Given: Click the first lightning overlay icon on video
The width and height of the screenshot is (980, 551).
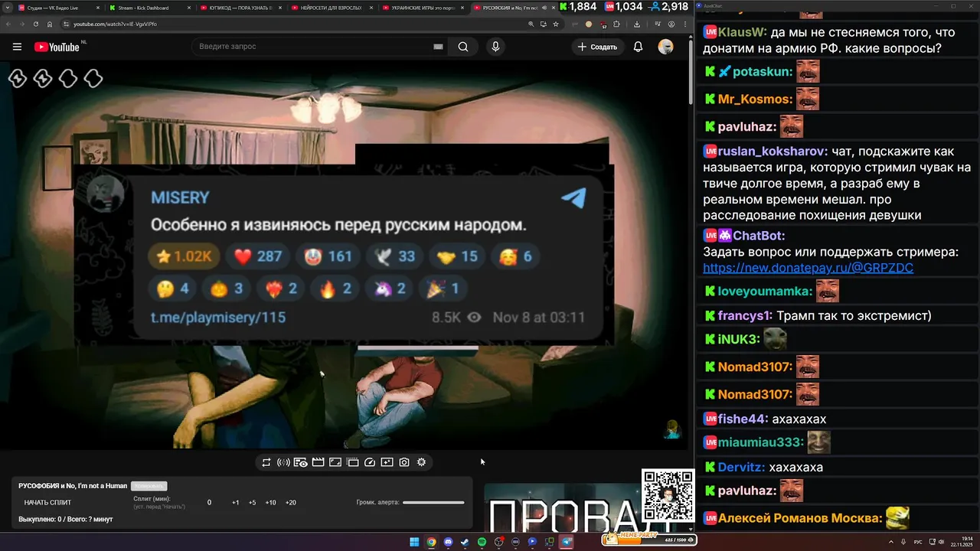Looking at the screenshot, I should pos(18,78).
